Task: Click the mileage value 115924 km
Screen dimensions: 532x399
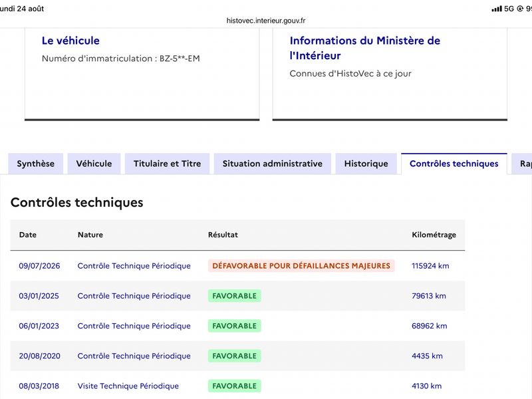Action: pyautogui.click(x=430, y=266)
